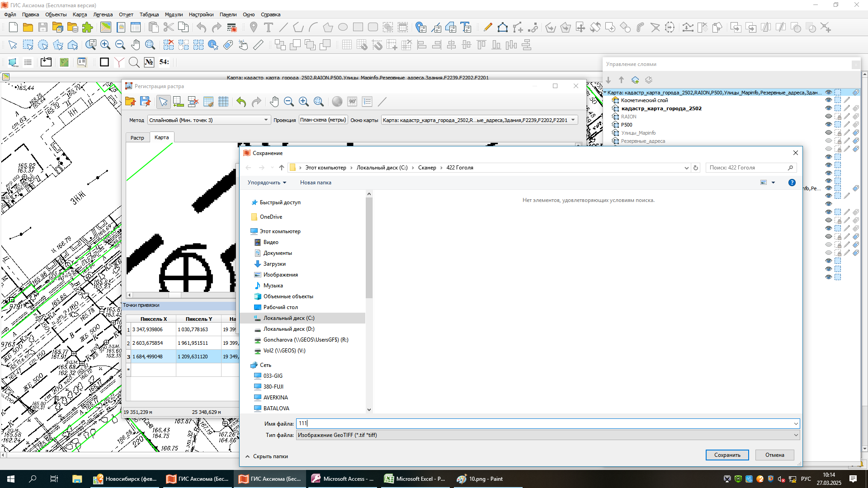Click the ruler measure tool icon
This screenshot has height=488, width=868.
coord(258,45)
